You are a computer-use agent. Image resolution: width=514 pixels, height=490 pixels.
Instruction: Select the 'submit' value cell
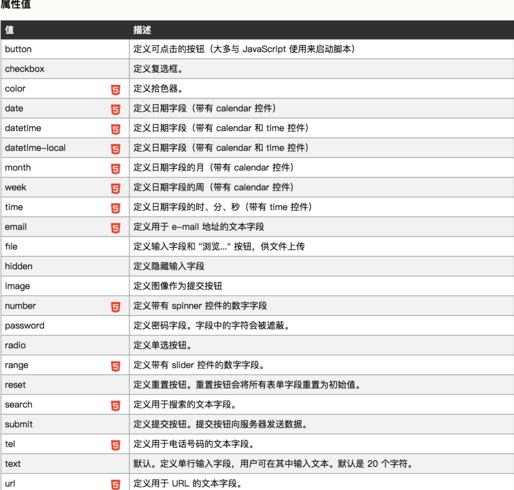point(65,424)
